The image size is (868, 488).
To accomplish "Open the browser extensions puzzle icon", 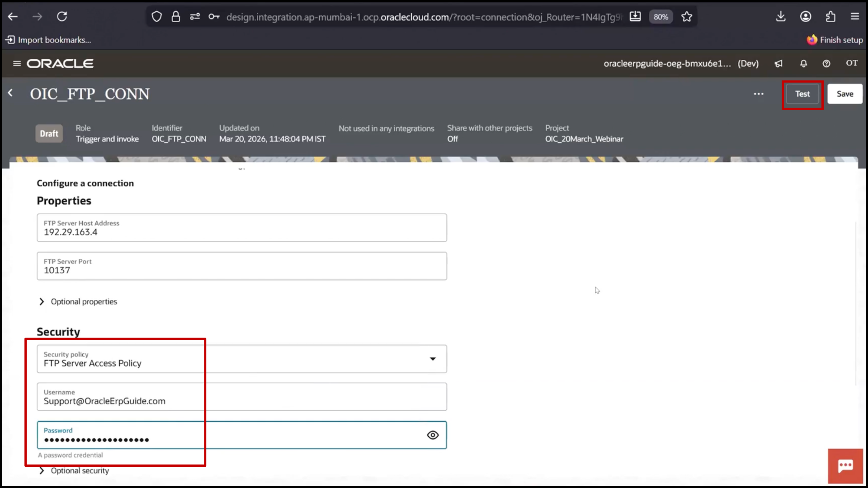I will 830,17.
